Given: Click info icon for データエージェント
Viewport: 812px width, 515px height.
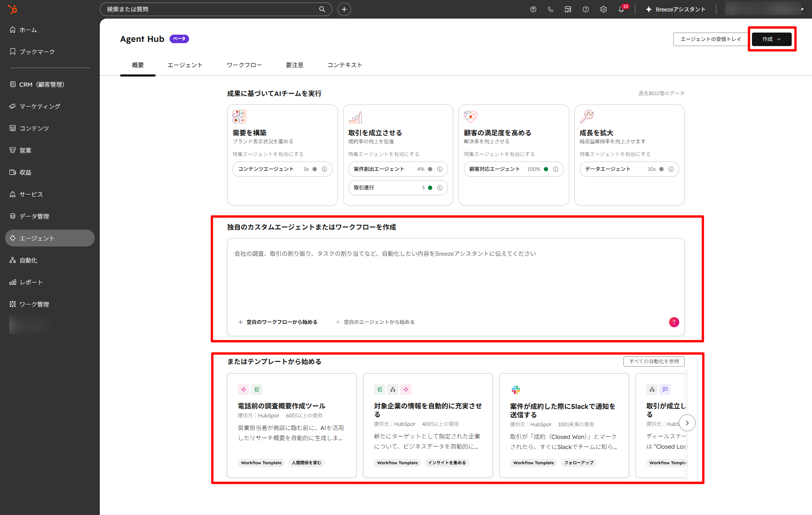Looking at the screenshot, I should click(671, 169).
